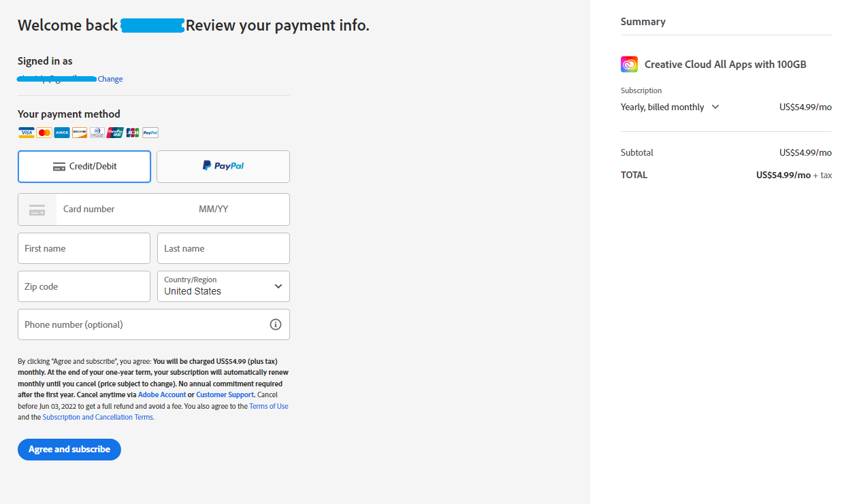Click the card icon in the card number field
The image size is (857, 504).
coord(37,210)
